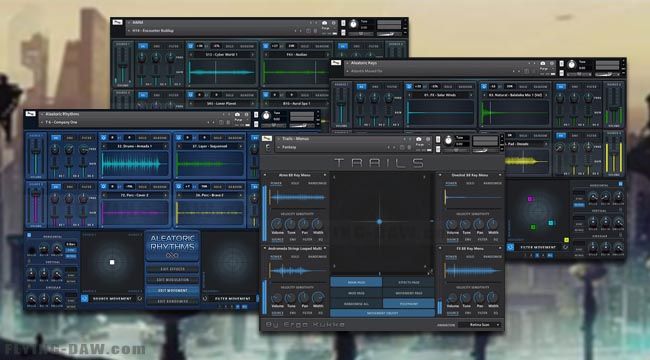Screen dimensions: 650x360
Task: Click Edit Movement button in Aleatoric Rhythms
Action: click(x=172, y=291)
